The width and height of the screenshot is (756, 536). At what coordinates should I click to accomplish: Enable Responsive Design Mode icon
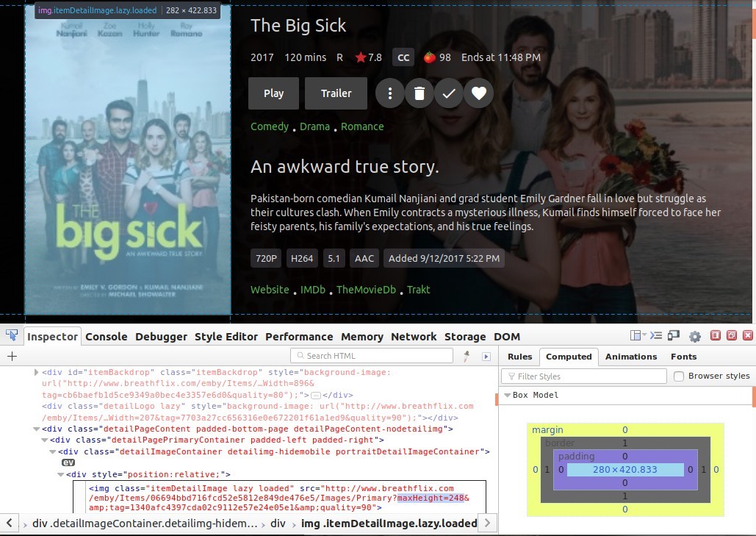(x=673, y=335)
